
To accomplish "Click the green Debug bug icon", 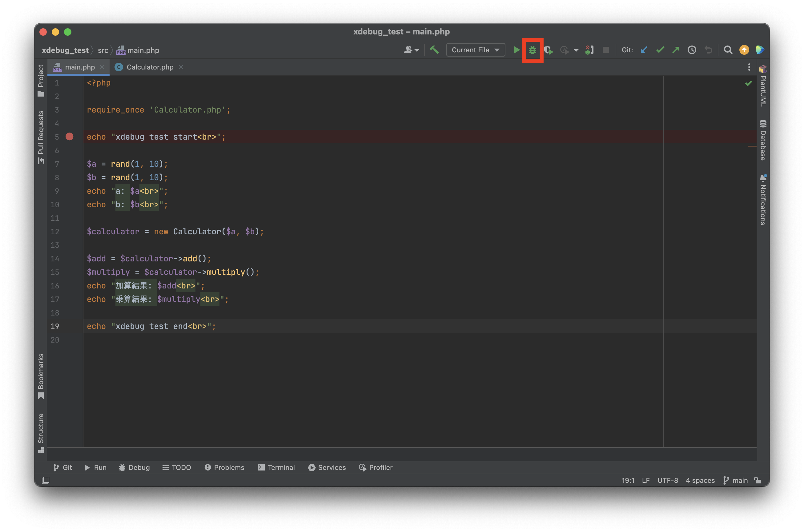I will (533, 50).
